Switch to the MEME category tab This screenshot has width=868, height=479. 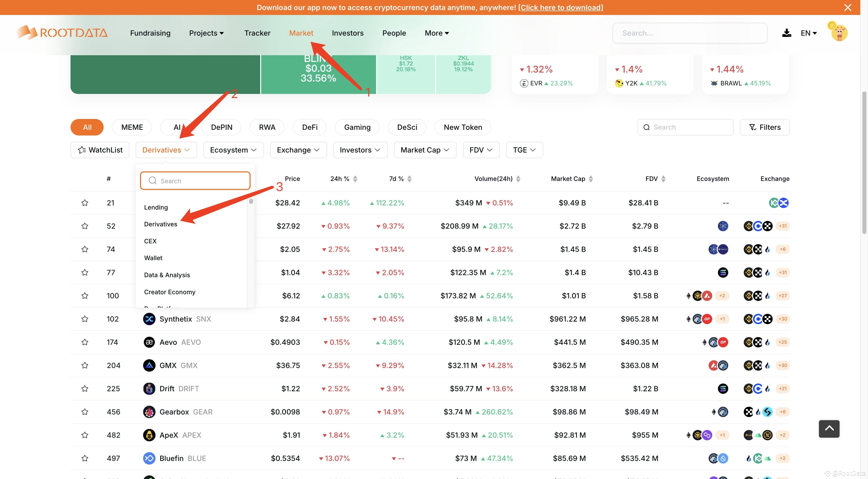pyautogui.click(x=132, y=127)
